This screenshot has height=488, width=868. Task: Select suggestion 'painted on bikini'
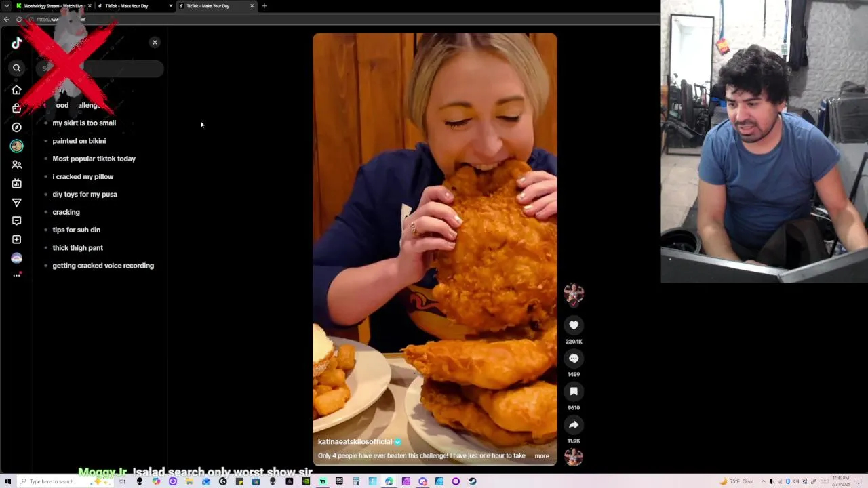pos(79,141)
